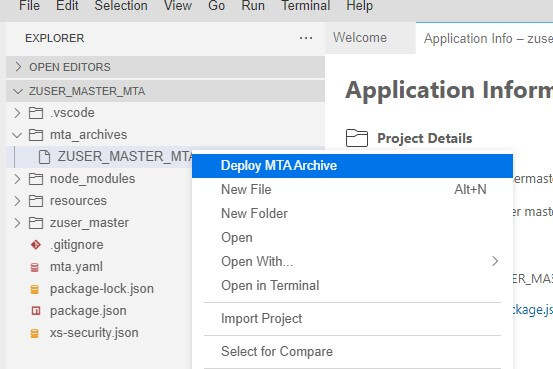Expand the node_modules folder

click(x=17, y=179)
